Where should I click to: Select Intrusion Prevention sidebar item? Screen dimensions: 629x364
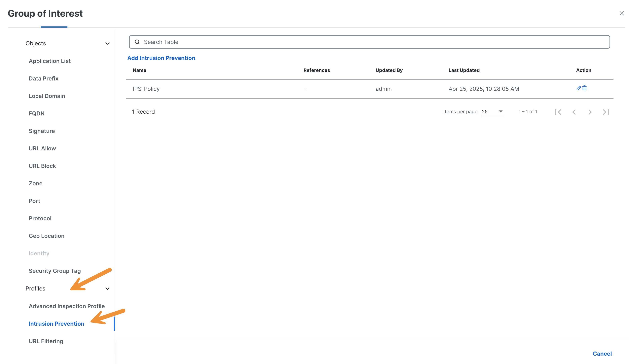coord(56,324)
